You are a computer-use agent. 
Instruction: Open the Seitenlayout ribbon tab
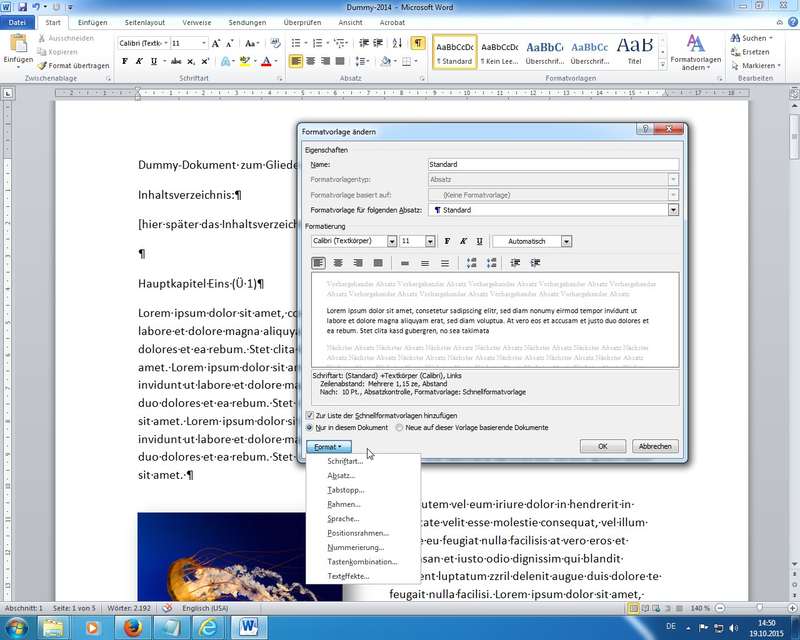145,22
